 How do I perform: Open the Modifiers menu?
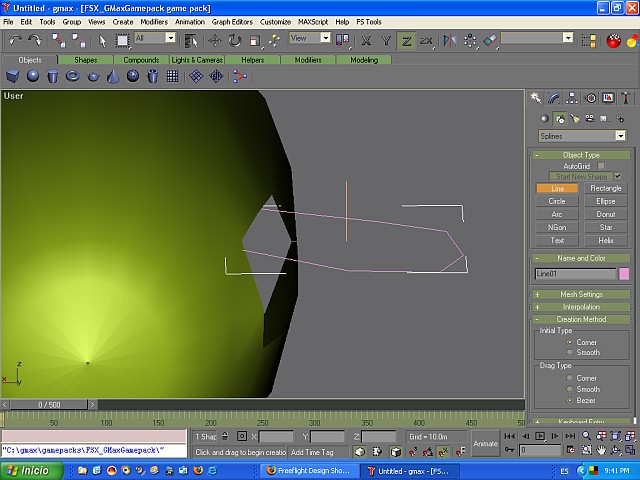tap(154, 21)
